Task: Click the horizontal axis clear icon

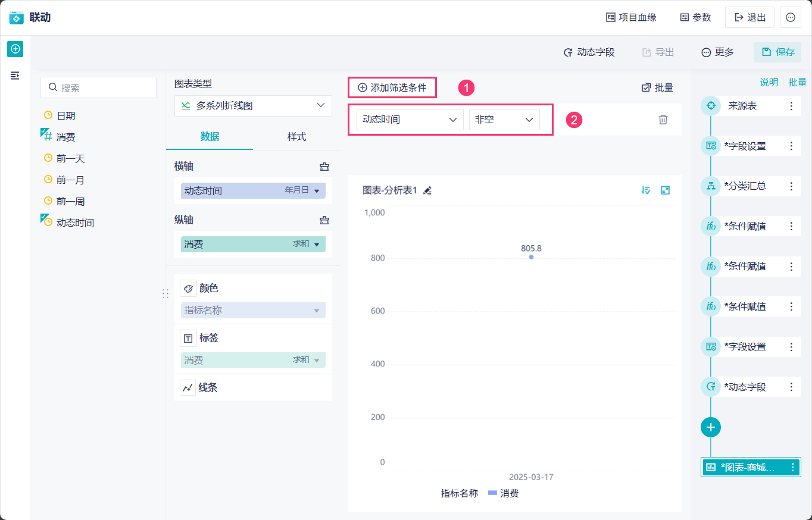Action: coord(324,167)
